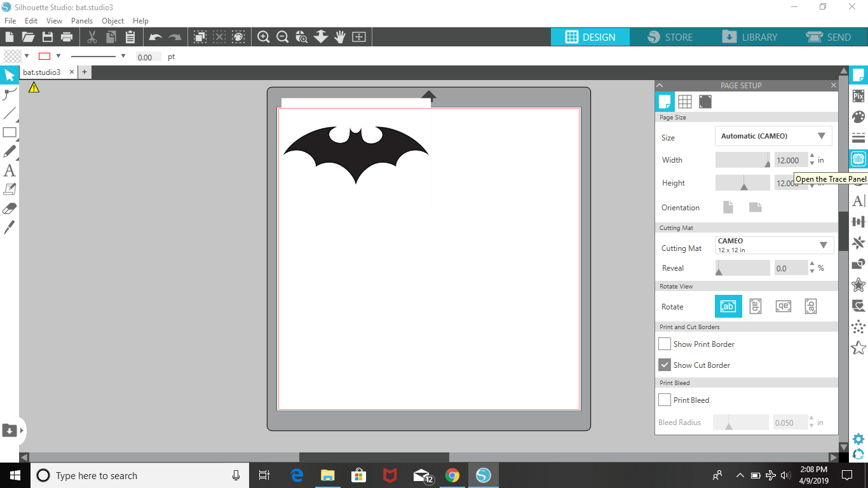The height and width of the screenshot is (488, 868).
Task: Check the Show Print Border checkbox
Action: point(665,344)
